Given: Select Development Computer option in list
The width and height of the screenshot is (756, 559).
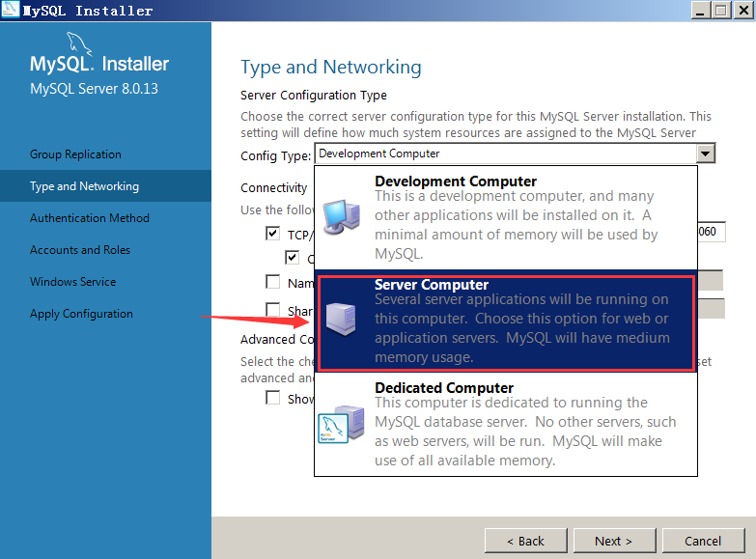Looking at the screenshot, I should pyautogui.click(x=506, y=217).
